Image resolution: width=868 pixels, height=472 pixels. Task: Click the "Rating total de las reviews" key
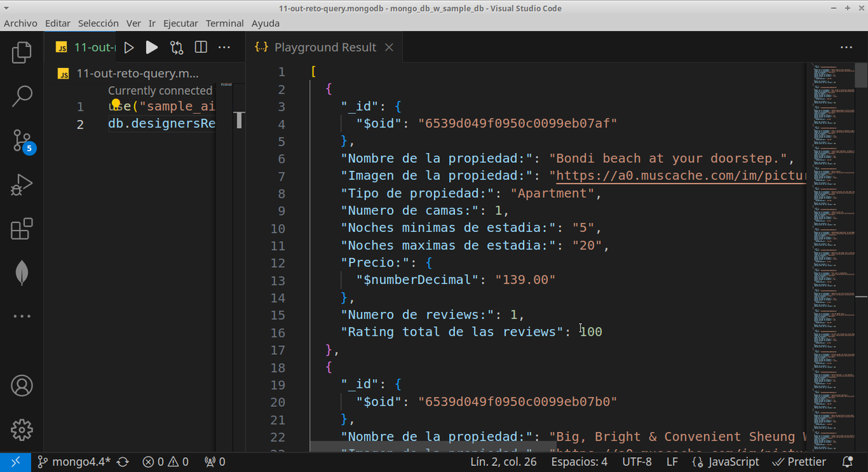click(x=452, y=332)
